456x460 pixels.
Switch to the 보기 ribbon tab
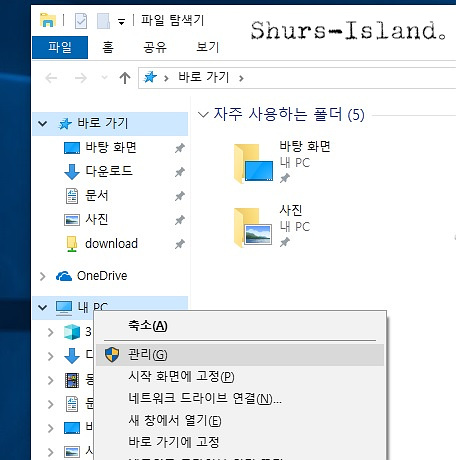point(208,47)
